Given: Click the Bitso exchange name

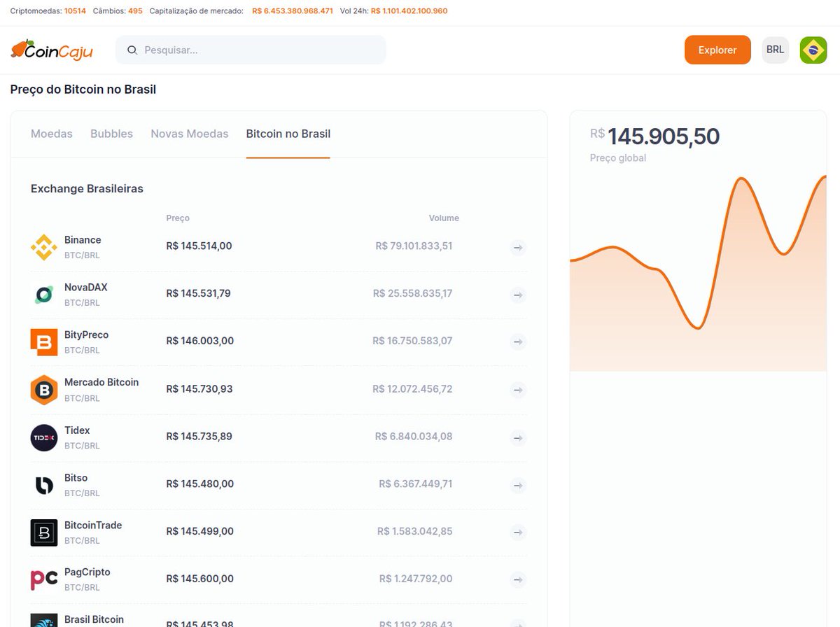Looking at the screenshot, I should [76, 478].
